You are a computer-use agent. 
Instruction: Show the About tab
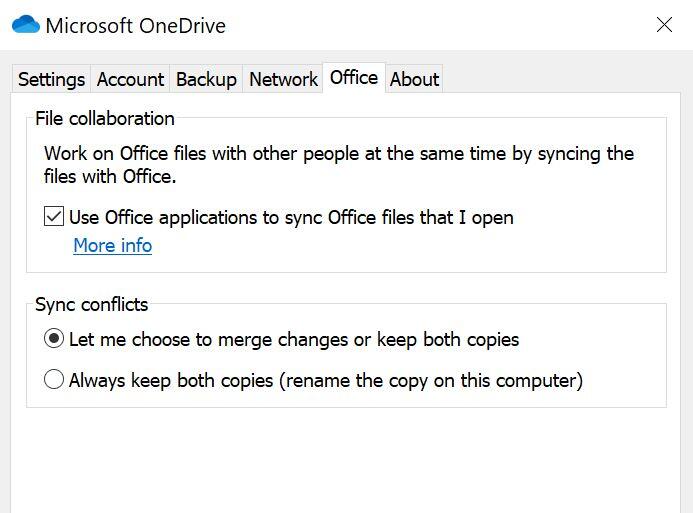click(414, 79)
